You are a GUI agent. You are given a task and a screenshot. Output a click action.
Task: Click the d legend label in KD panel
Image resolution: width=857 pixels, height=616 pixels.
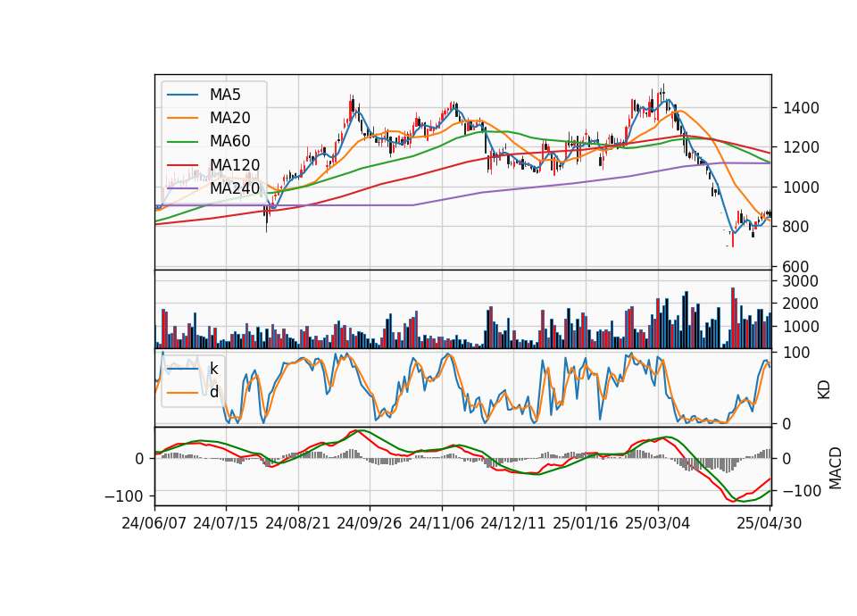click(x=214, y=392)
